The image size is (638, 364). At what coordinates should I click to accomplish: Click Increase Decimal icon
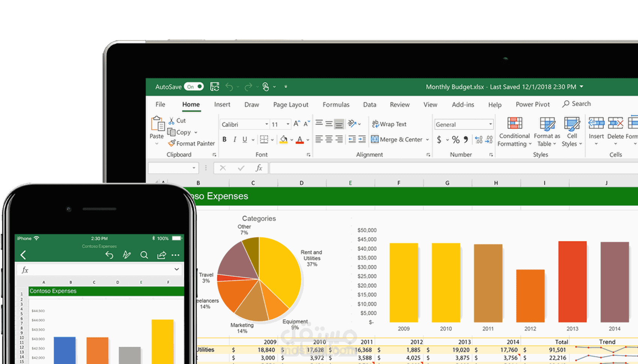478,140
